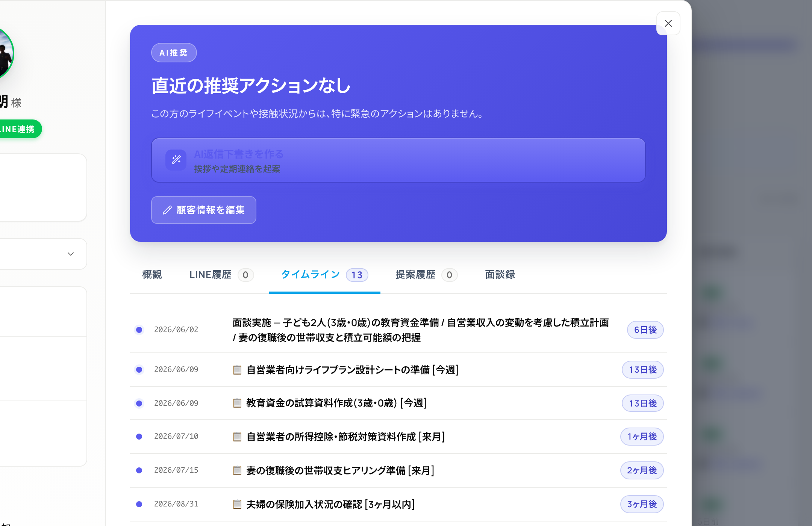Click timeline dot for 2026/06/02 entry
This screenshot has height=526, width=812.
(139, 330)
